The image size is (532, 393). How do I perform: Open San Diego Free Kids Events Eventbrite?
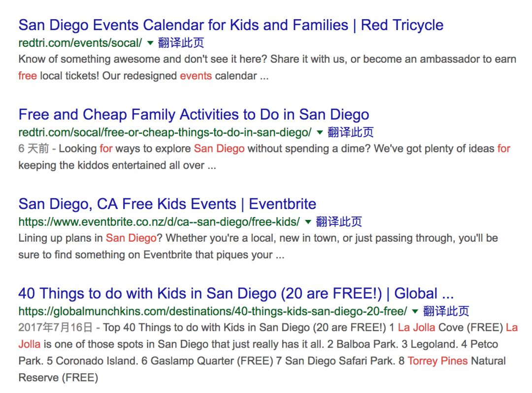coord(167,204)
